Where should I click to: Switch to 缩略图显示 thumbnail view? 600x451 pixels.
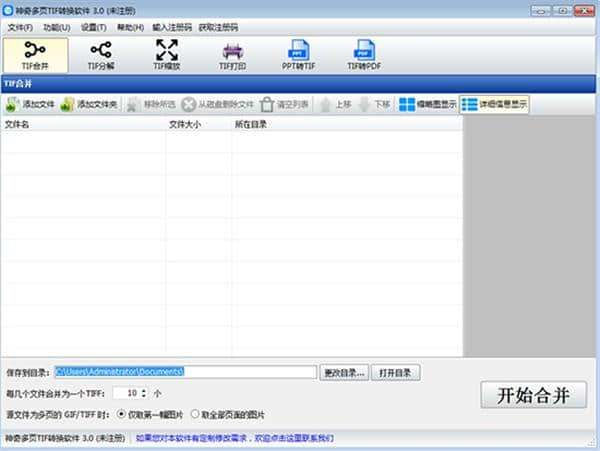(x=427, y=104)
